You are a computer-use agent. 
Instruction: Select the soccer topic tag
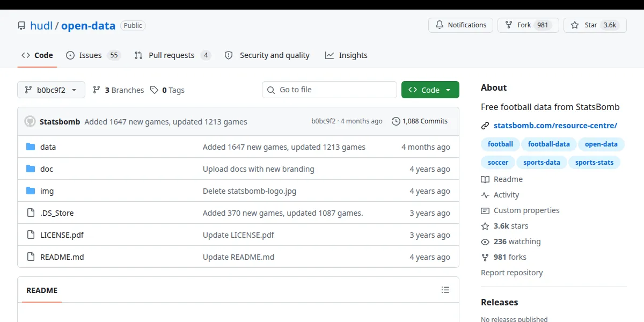tap(498, 162)
